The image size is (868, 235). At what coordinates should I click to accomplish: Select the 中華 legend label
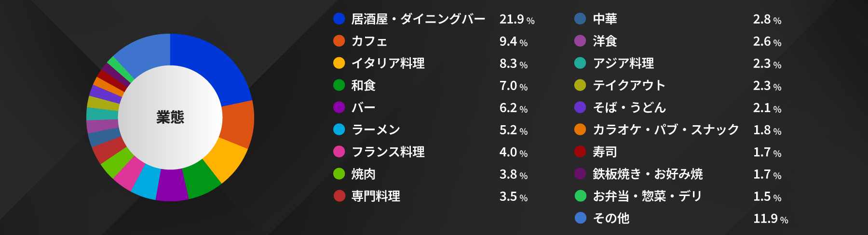(x=605, y=19)
